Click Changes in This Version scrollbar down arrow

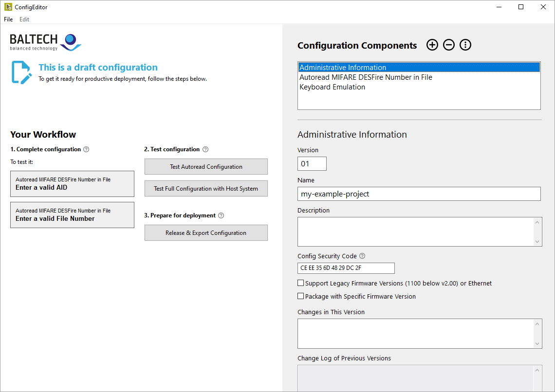coord(537,343)
